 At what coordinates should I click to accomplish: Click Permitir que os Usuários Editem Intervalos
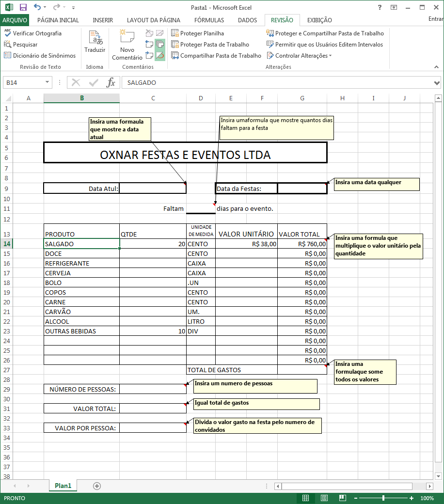(325, 45)
